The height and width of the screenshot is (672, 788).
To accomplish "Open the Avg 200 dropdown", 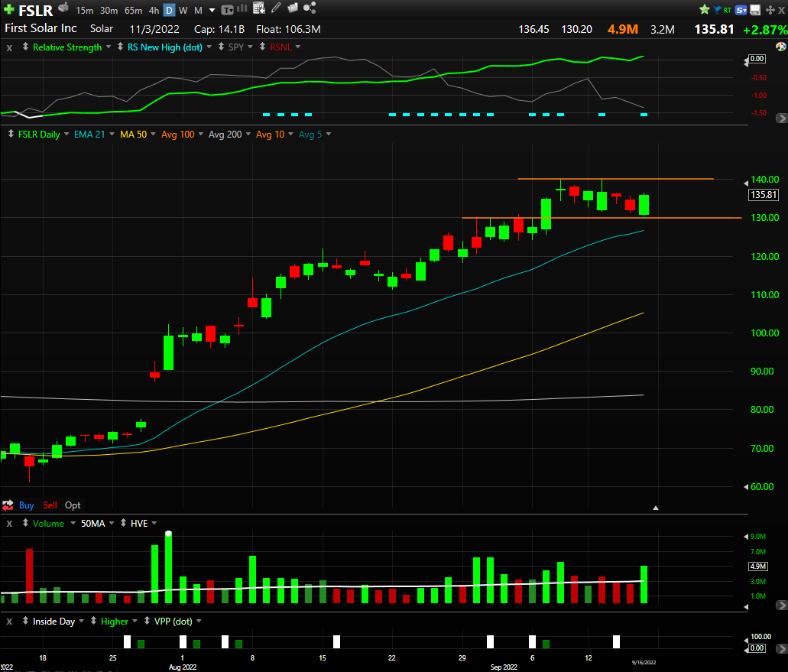I will 248,135.
